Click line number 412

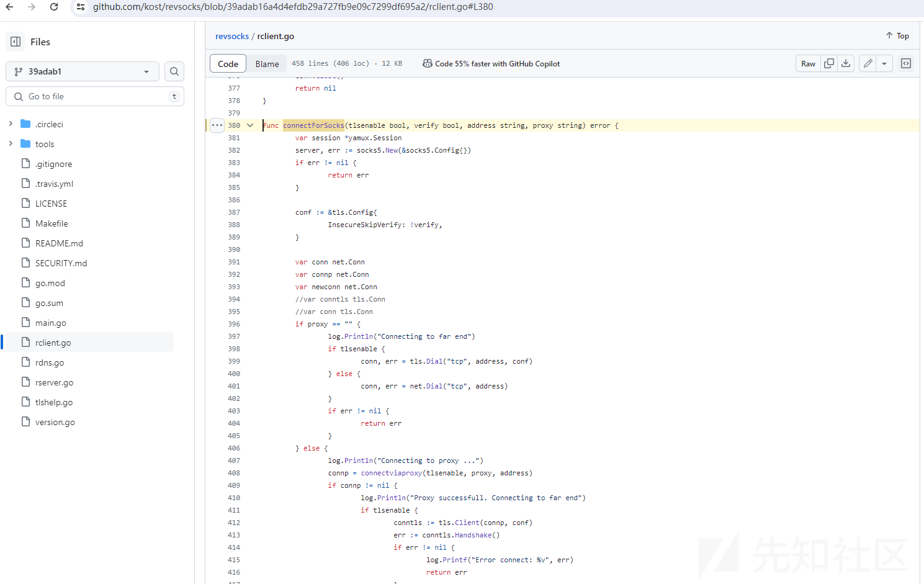234,523
